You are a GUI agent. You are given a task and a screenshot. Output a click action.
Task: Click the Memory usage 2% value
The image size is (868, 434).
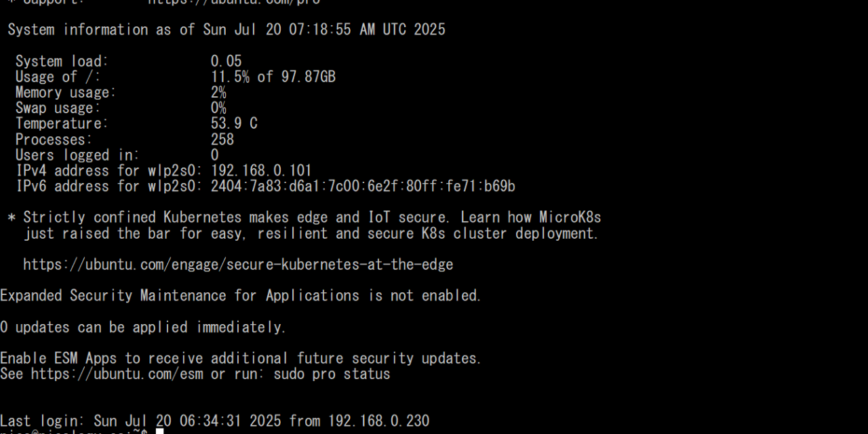click(x=218, y=93)
